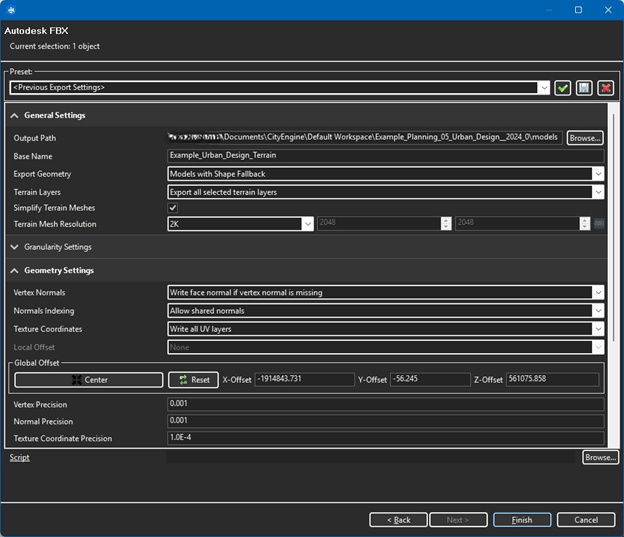Click X-Offset input field
The width and height of the screenshot is (624, 537).
tap(304, 379)
